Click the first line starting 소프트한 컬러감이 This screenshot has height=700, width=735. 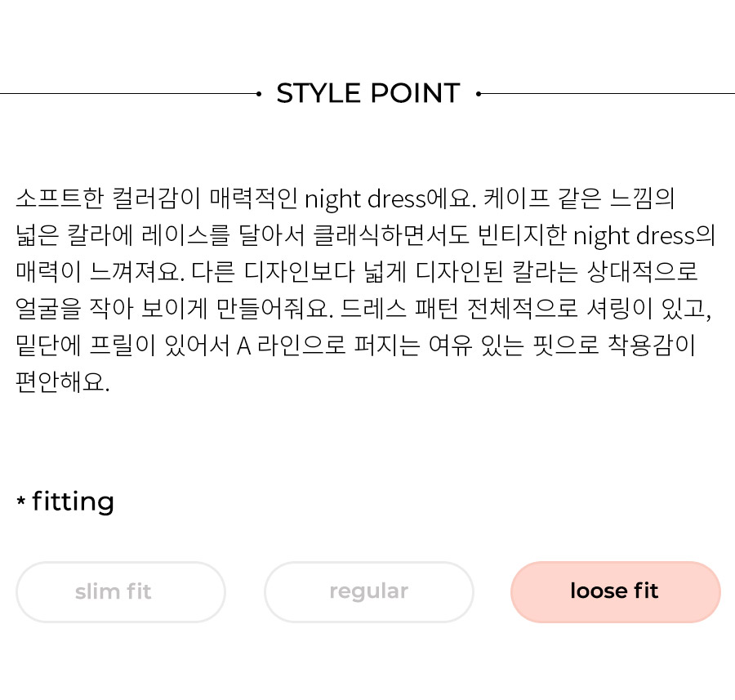click(x=345, y=198)
